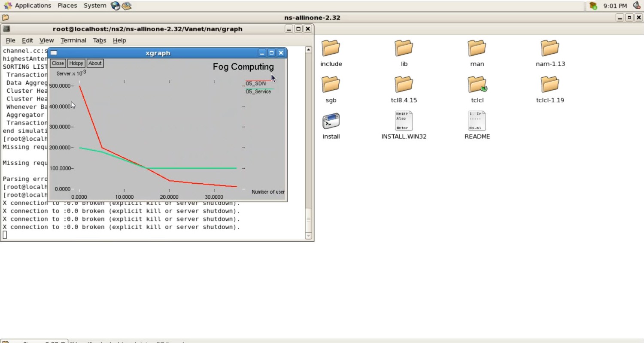Screen dimensions: 644x343
Task: Expand the Places menu in top panel
Action: click(x=67, y=6)
